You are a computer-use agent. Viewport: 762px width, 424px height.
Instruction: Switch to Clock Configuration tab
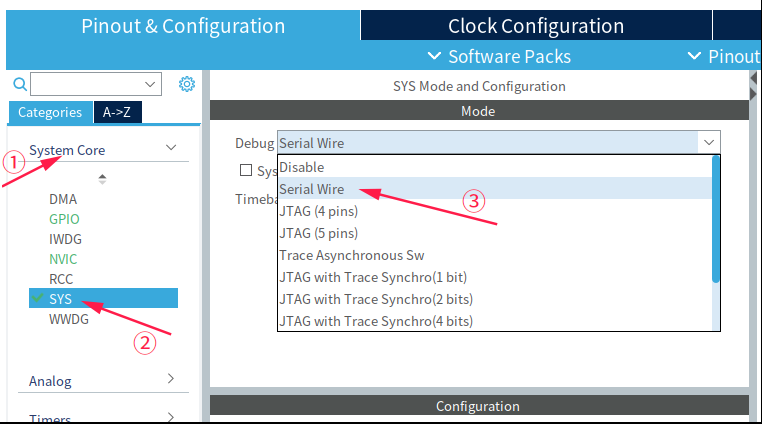tap(535, 26)
